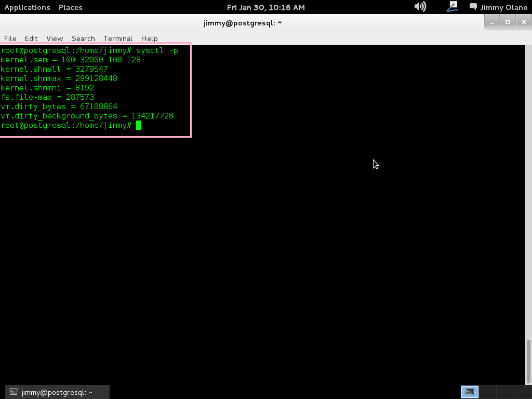Image resolution: width=532 pixels, height=399 pixels.
Task: Click the date and time clock
Action: click(x=265, y=7)
